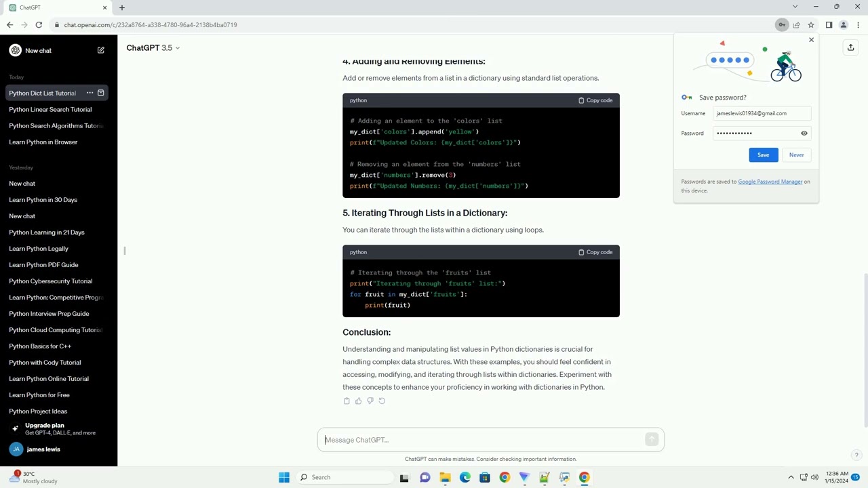Screen dimensions: 868x488
Task: Click the thumbs up icon
Action: 358,401
